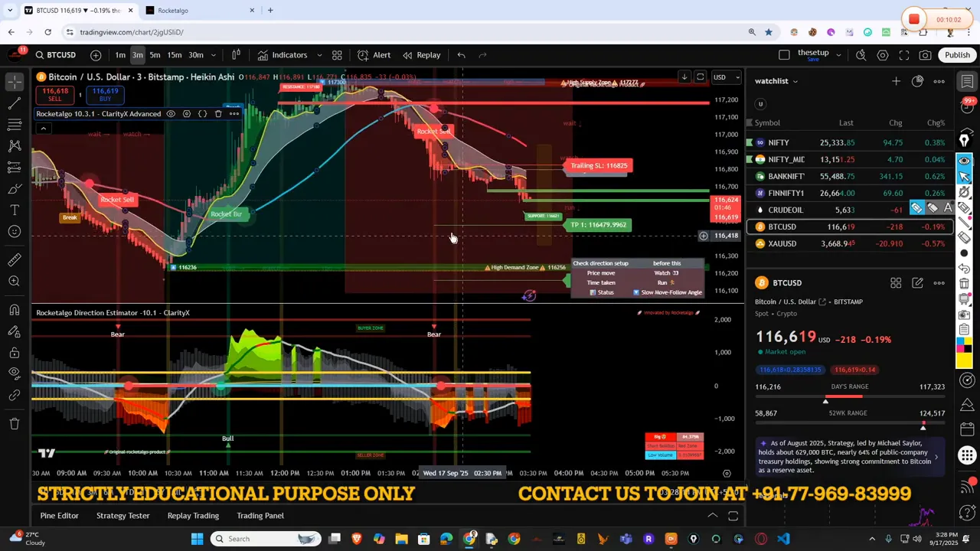Open the Strategy Tester tab
The width and height of the screenshot is (980, 551).
(x=122, y=516)
